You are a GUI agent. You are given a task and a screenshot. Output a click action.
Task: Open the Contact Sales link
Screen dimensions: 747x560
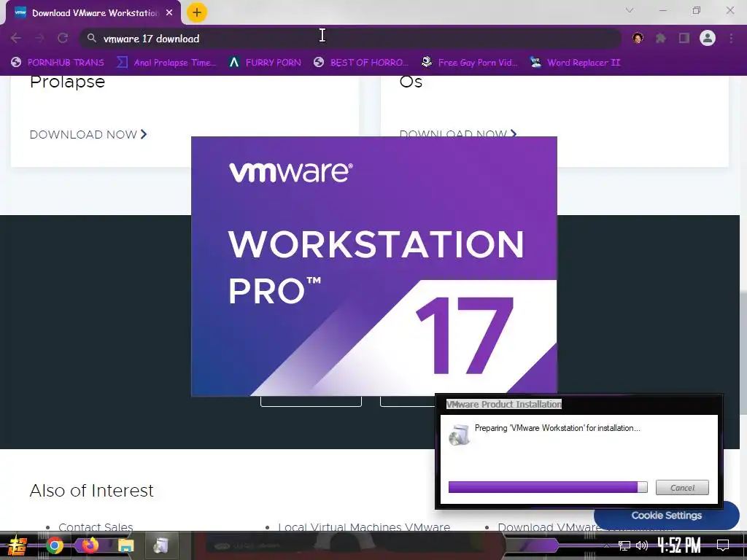(96, 527)
